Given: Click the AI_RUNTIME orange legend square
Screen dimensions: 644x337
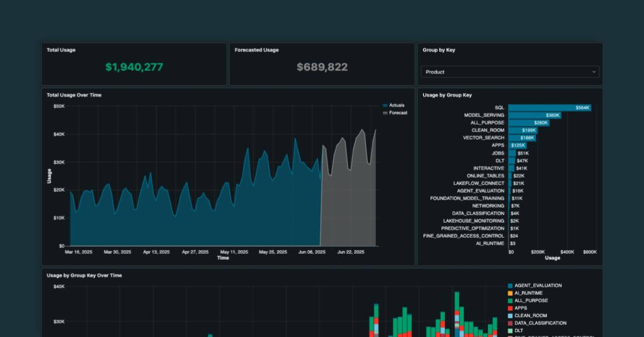Looking at the screenshot, I should pyautogui.click(x=510, y=294).
